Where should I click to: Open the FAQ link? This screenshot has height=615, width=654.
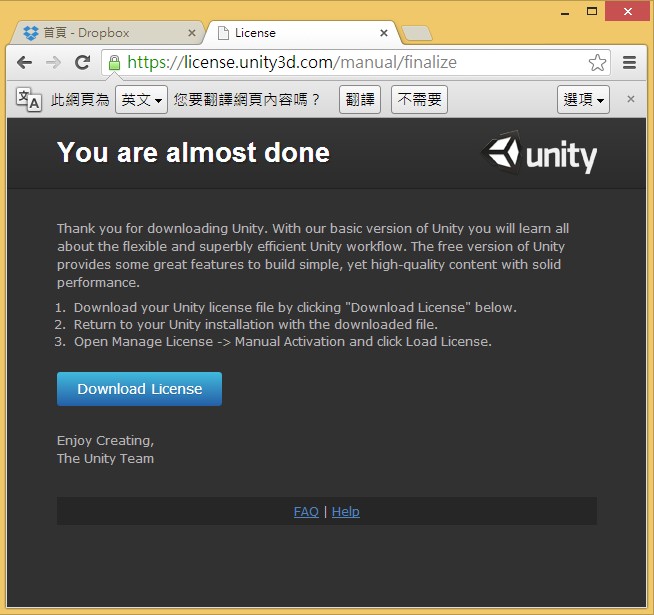(306, 512)
